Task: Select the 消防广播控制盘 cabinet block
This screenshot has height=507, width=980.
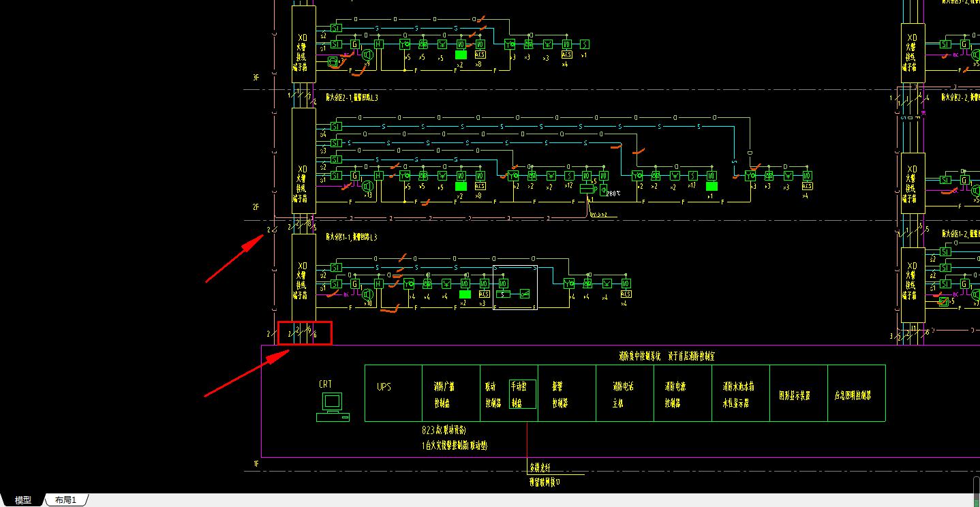Action: point(451,393)
